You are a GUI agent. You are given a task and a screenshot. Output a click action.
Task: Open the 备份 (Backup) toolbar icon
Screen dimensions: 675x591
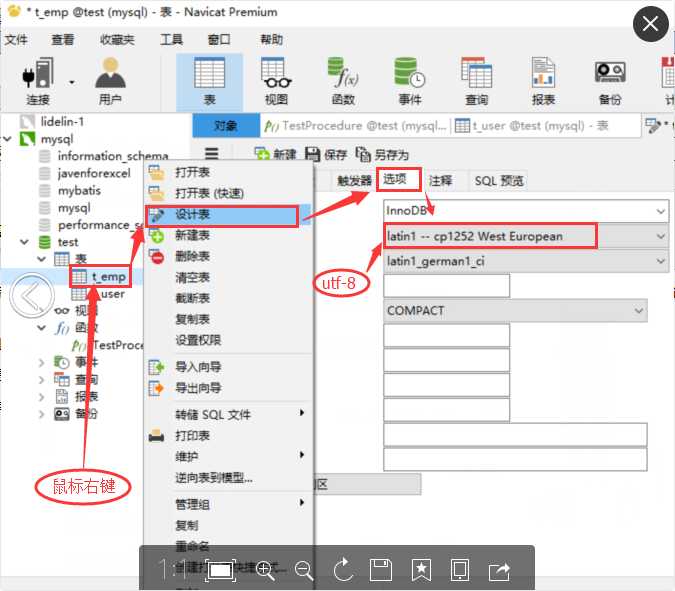pyautogui.click(x=610, y=81)
